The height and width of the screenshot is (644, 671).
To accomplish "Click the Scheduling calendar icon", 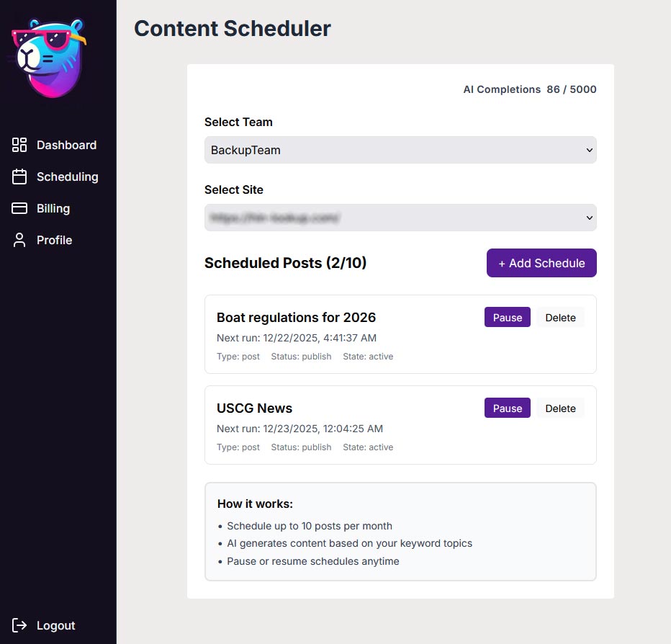I will (x=19, y=176).
